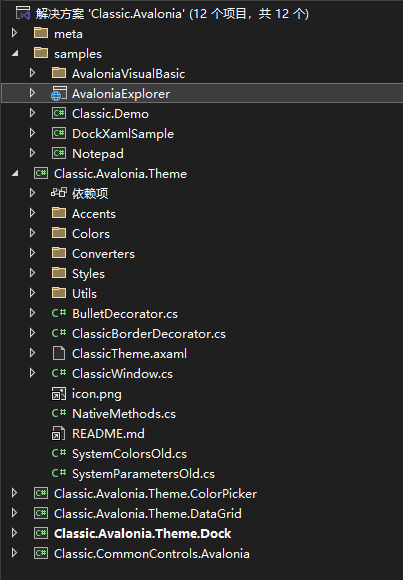Click the SystemParametersOld.cs C# file icon
Screen dimensions: 403x580
[x=59, y=473]
